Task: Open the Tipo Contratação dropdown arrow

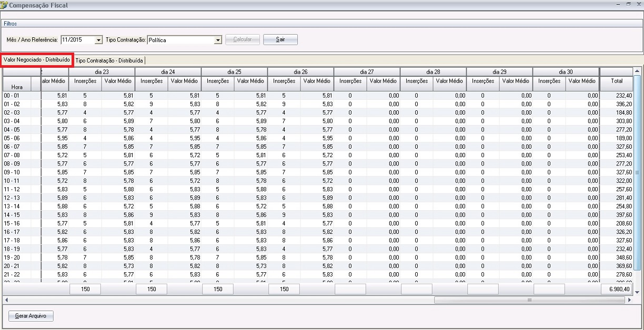Action: pos(218,40)
